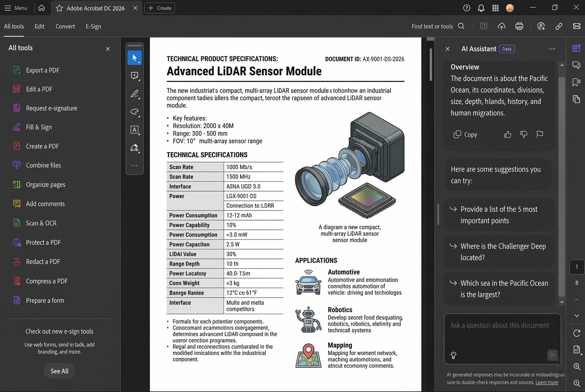
Task: Open the Bookmarks panel
Action: tap(576, 83)
